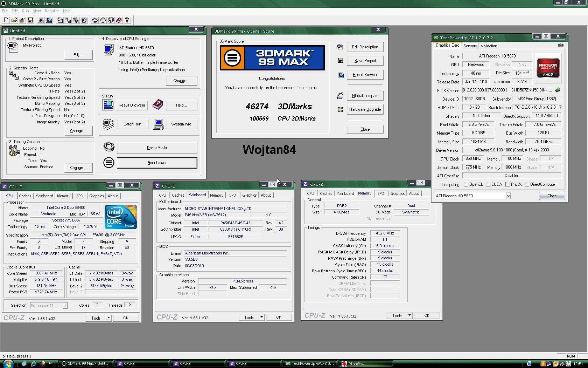Open the SPD tab in CPU-Z Memory window
Screen dimensions: 588x368
point(381,193)
